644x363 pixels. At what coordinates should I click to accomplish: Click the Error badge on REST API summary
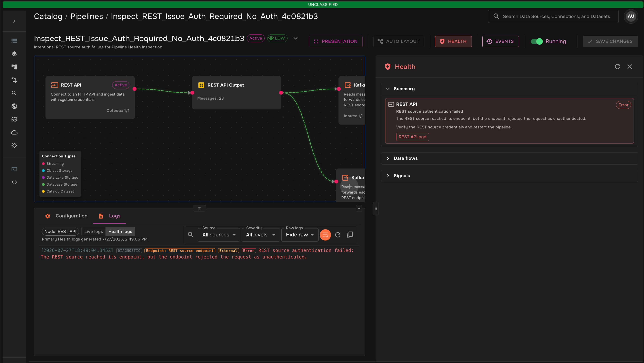(x=623, y=105)
